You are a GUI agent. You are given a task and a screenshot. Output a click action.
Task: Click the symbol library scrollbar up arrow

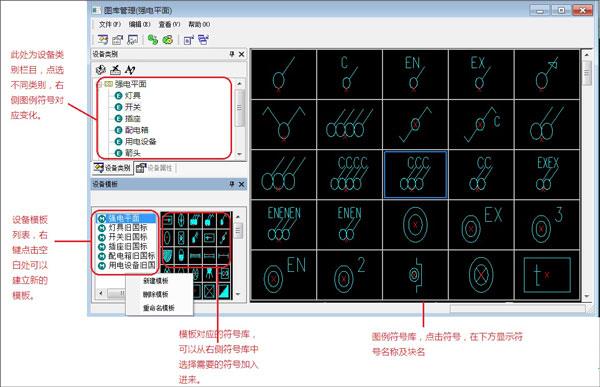click(x=587, y=55)
